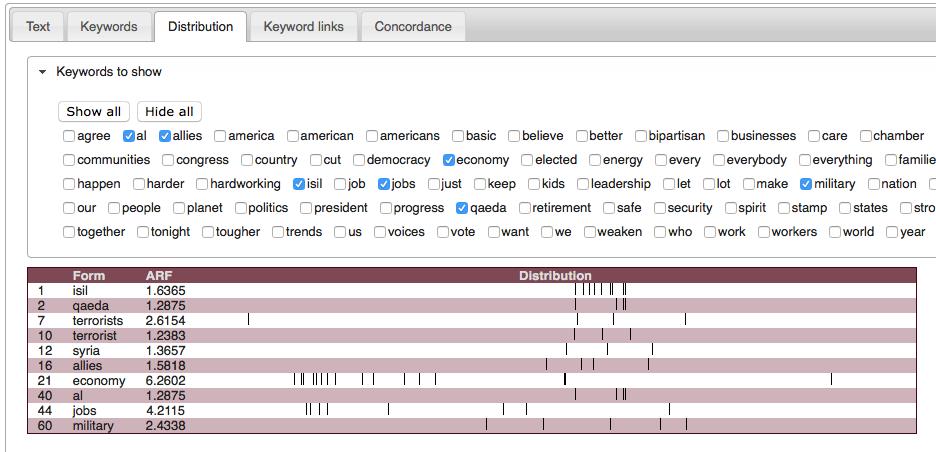This screenshot has width=936, height=452.
Task: Select the economy row in table
Action: [98, 381]
